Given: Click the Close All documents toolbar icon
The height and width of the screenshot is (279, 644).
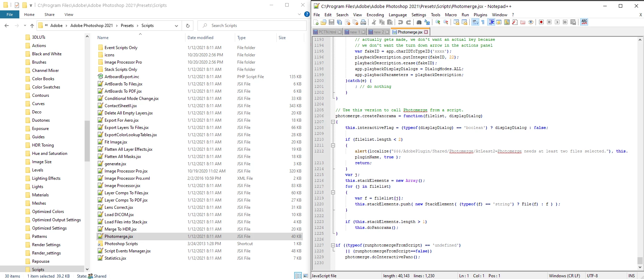Looking at the screenshot, I should [x=355, y=22].
